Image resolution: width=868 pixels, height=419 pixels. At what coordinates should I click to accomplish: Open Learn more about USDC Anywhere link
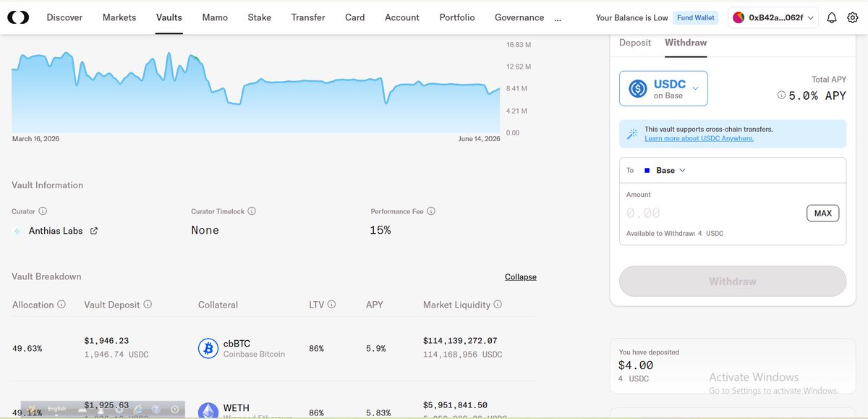pos(699,138)
